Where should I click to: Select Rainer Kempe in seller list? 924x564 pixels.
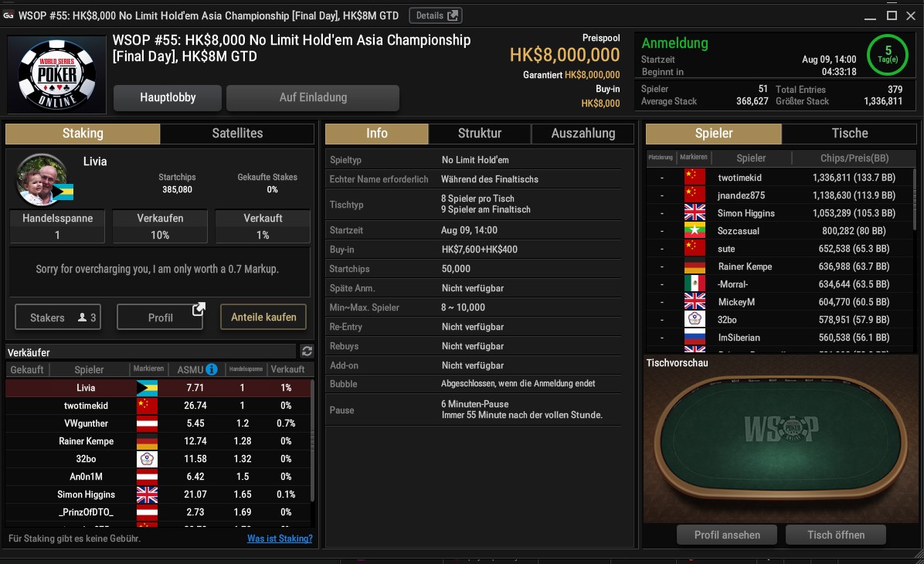coord(158,441)
